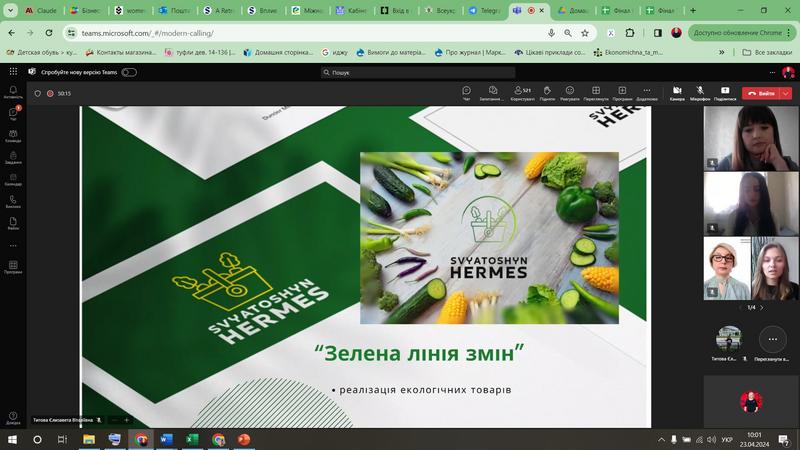Select Титова participant avatar
Screen dimensions: 800x450
[729, 338]
